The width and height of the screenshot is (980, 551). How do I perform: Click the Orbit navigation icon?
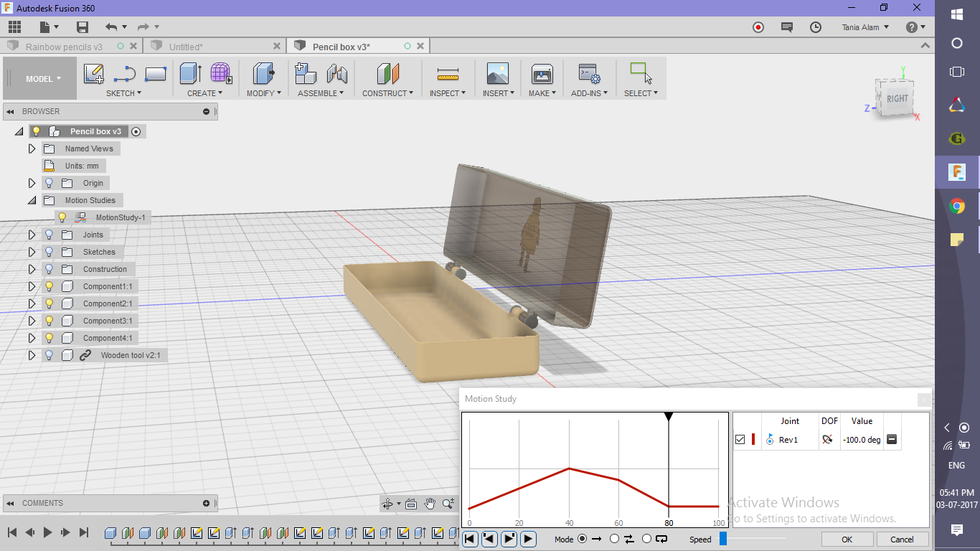[388, 504]
